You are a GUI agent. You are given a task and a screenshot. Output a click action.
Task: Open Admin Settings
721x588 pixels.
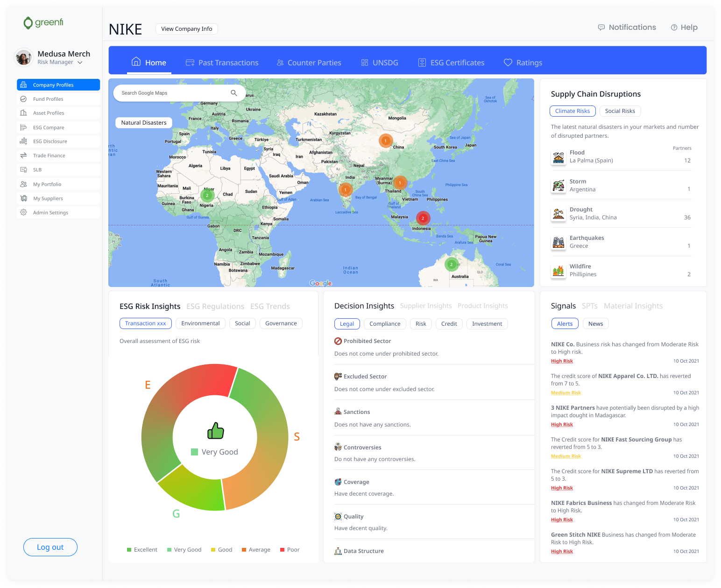pyautogui.click(x=50, y=212)
